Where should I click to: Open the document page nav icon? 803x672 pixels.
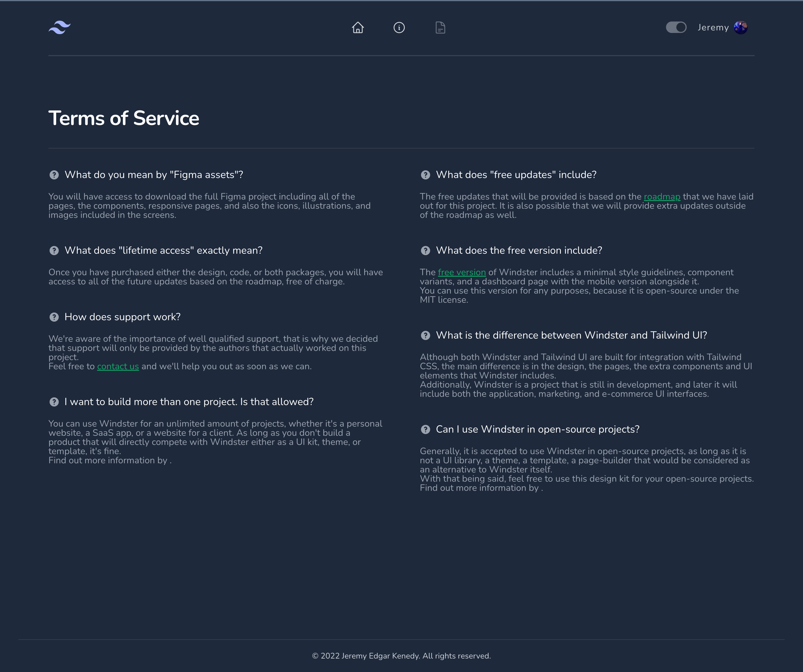pyautogui.click(x=440, y=28)
